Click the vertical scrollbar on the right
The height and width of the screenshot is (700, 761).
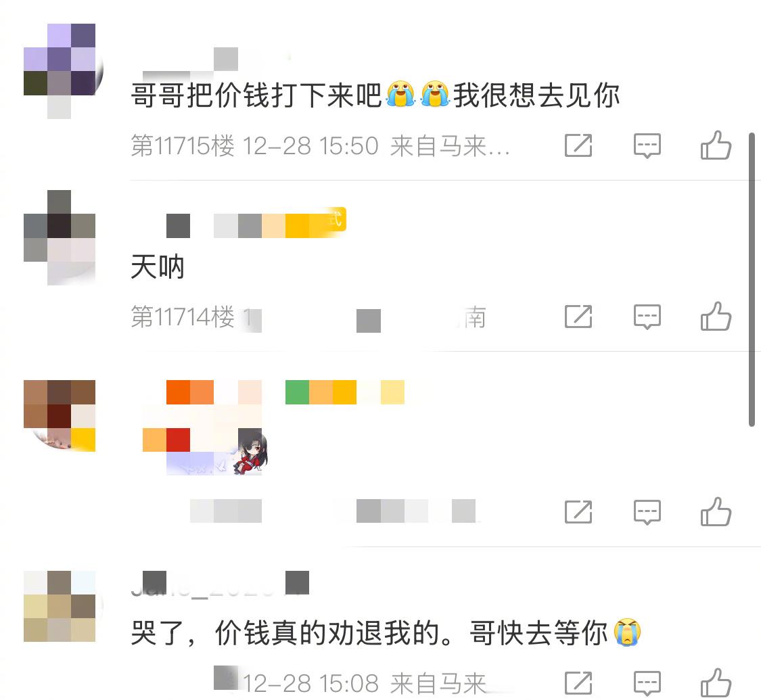click(x=752, y=279)
